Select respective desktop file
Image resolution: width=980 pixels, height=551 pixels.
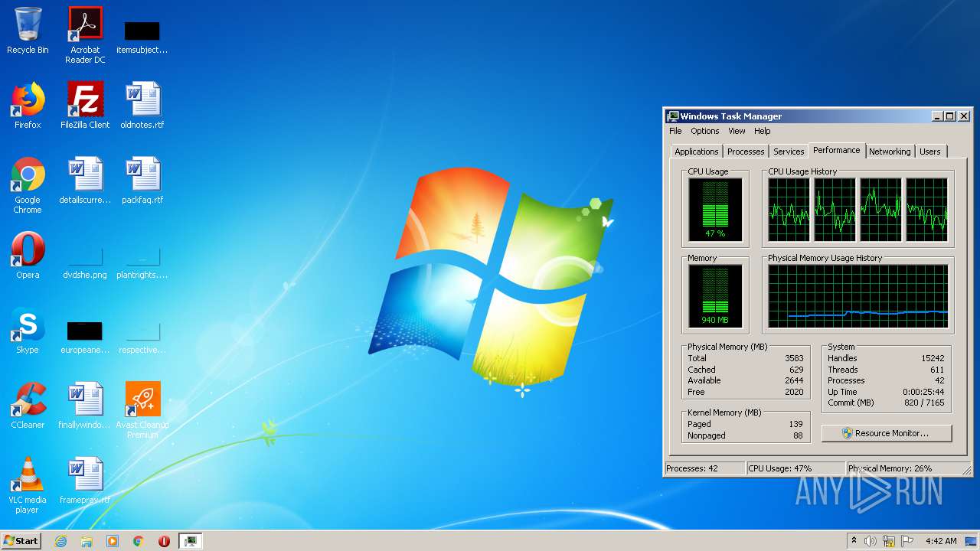142,337
